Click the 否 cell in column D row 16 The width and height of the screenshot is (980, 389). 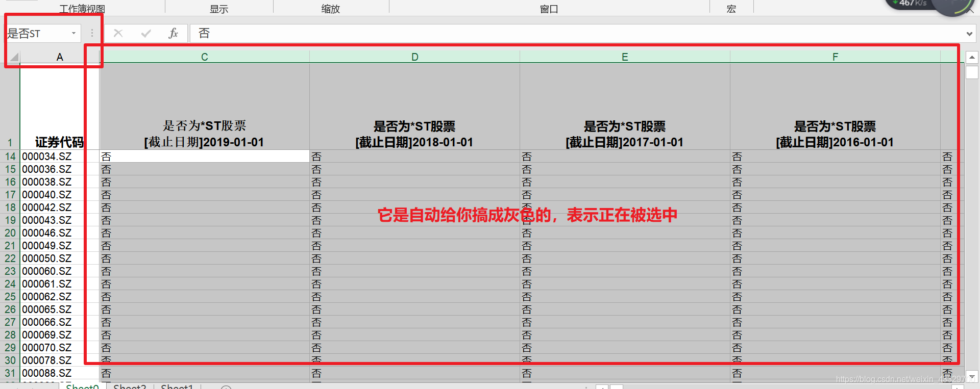pyautogui.click(x=414, y=181)
